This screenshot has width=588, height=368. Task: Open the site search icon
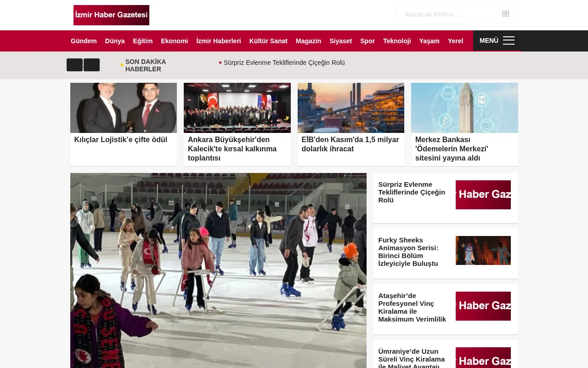click(505, 14)
